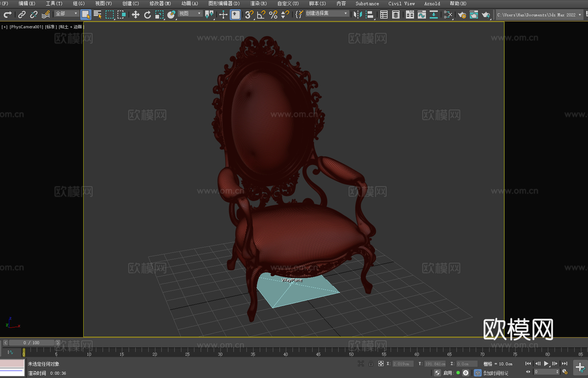Click the X coordinate field
This screenshot has width=588, height=378.
click(403, 364)
